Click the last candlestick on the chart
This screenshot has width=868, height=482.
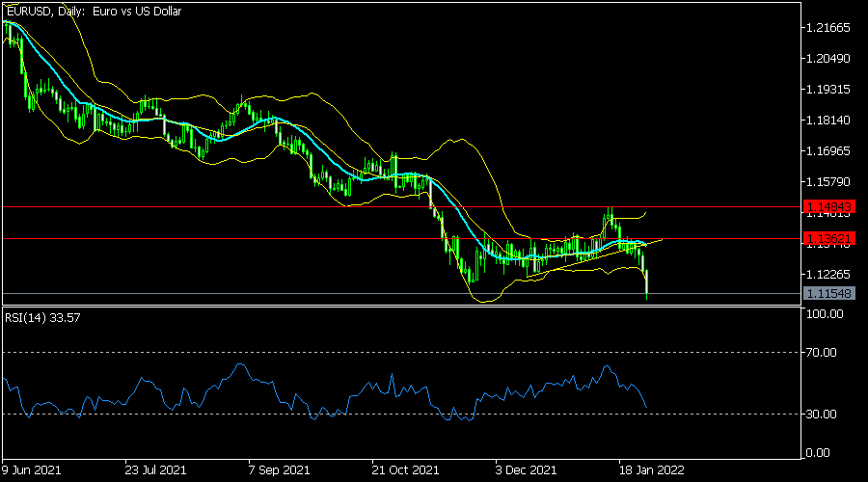(x=646, y=283)
